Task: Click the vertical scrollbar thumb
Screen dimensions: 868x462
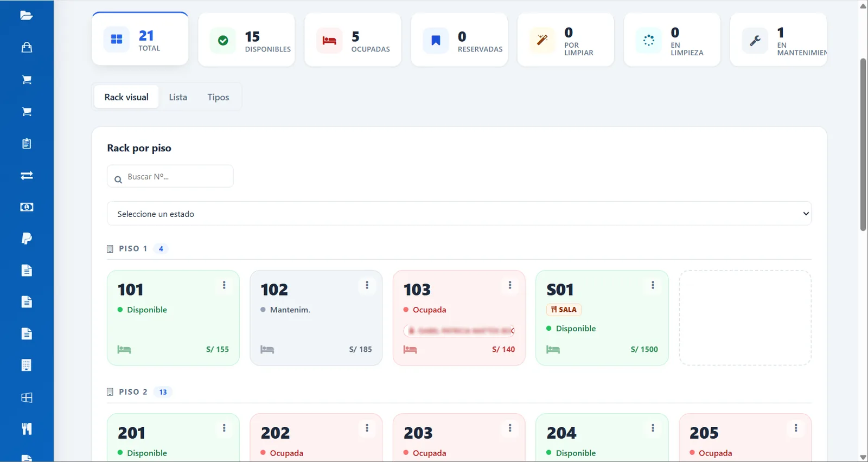Action: (x=863, y=144)
